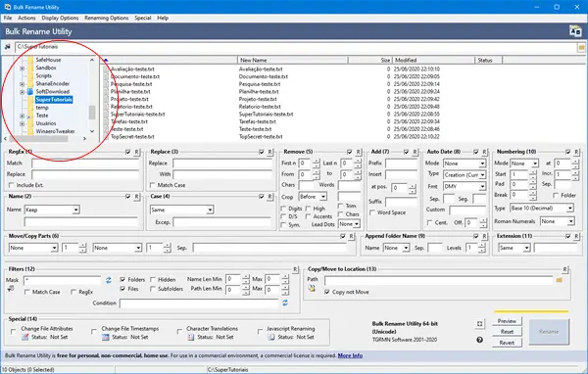The width and height of the screenshot is (588, 374).
Task: Click the refresh icon beside the Mask field
Action: (x=109, y=280)
